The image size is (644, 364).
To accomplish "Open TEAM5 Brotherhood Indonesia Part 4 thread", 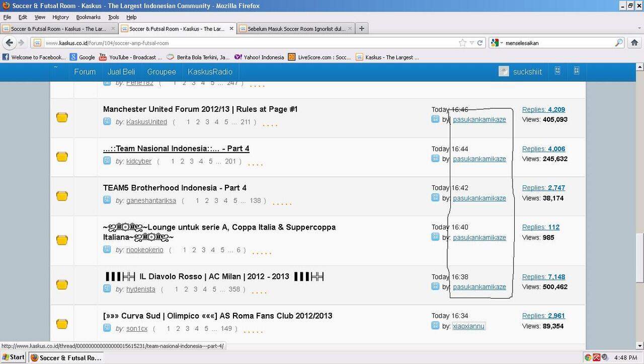I will tap(175, 188).
